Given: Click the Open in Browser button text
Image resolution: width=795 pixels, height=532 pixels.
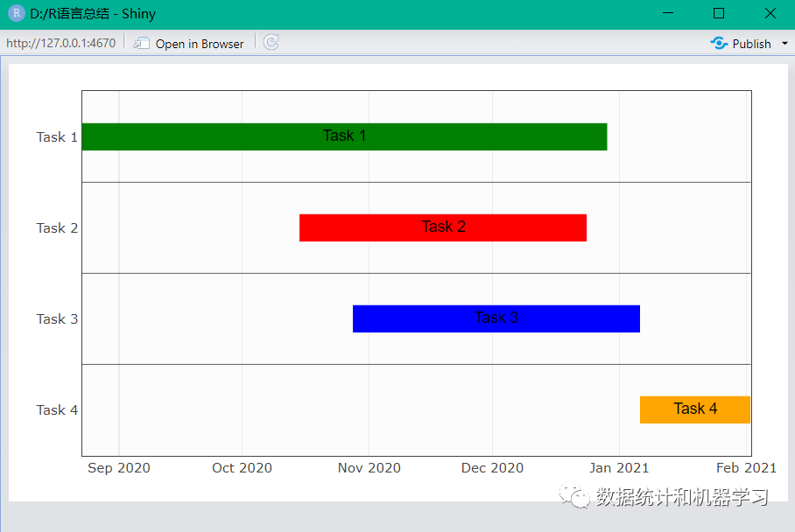Looking at the screenshot, I should point(200,44).
